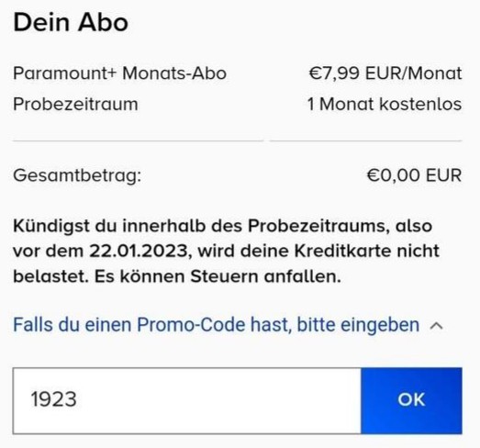The width and height of the screenshot is (480, 448).
Task: Click the 'Probezeitraum' label
Action: [75, 105]
